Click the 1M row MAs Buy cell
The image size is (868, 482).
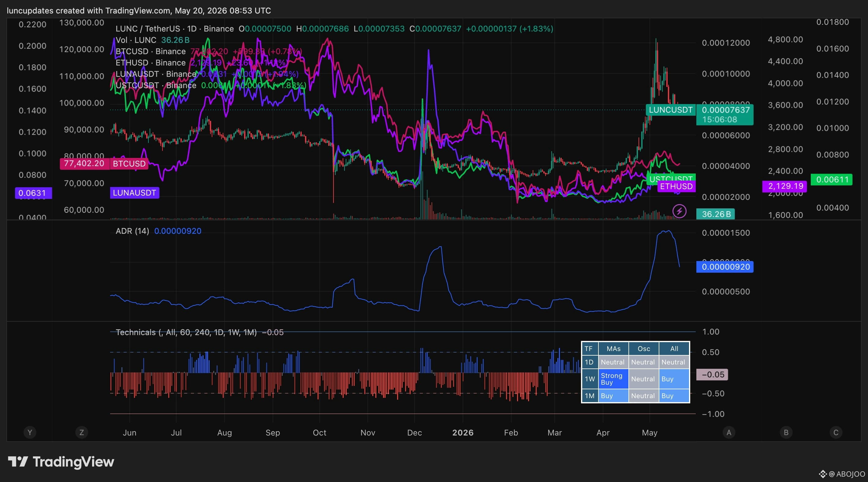pos(614,396)
